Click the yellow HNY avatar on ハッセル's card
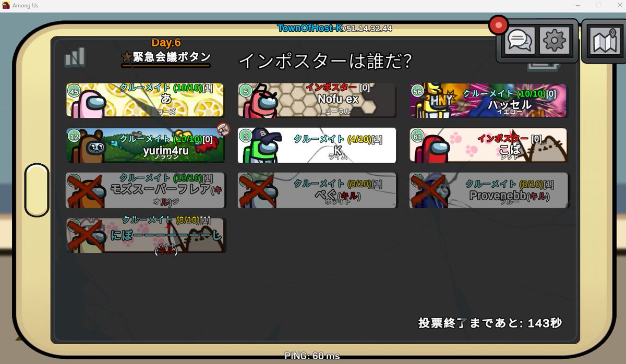The width and height of the screenshot is (626, 364). tap(438, 101)
